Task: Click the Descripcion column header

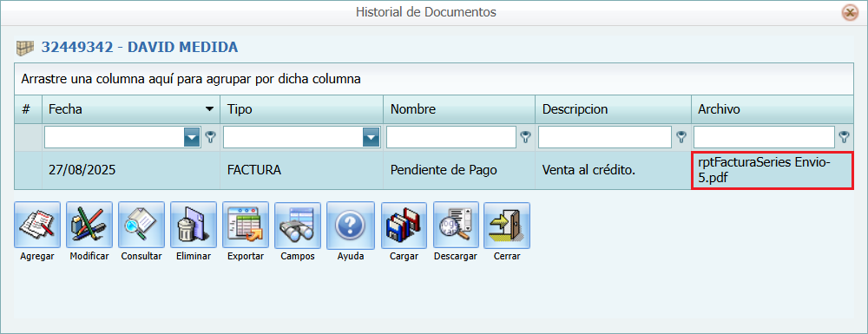Action: pos(613,109)
